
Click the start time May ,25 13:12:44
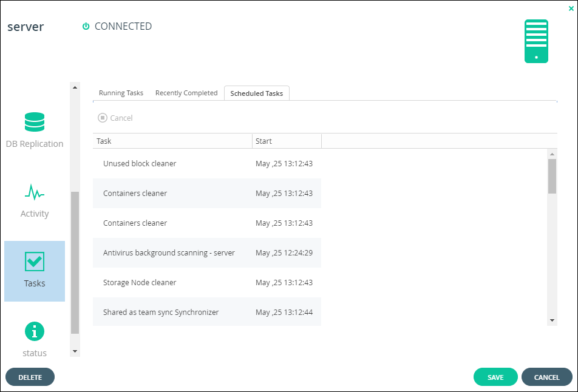pos(284,312)
